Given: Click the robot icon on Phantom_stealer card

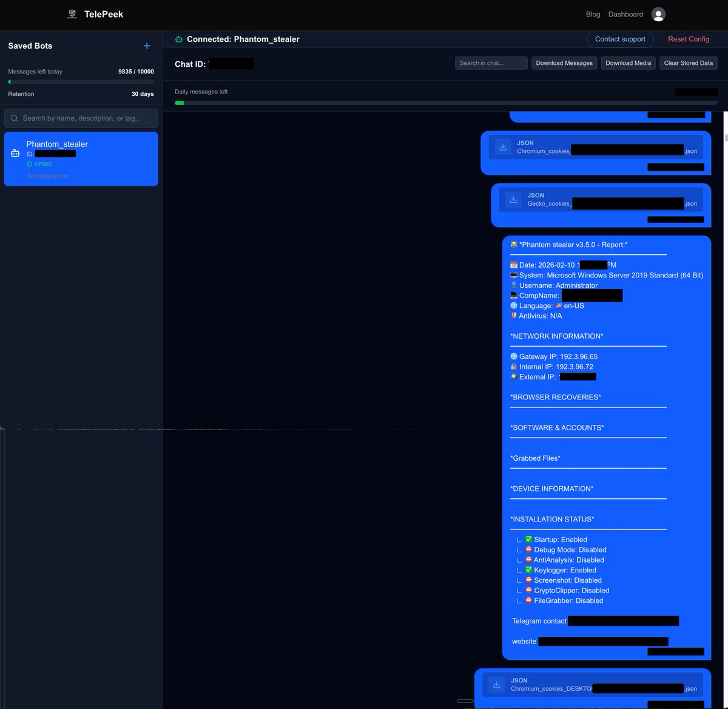Looking at the screenshot, I should tap(15, 154).
